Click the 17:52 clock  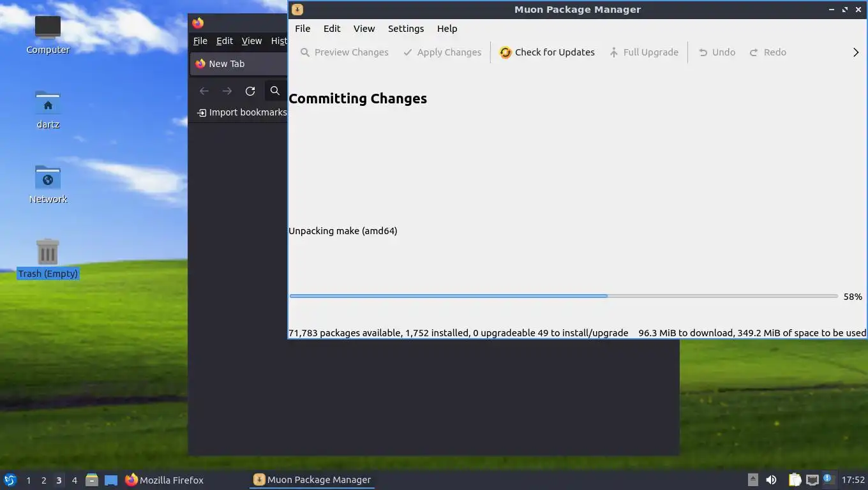[x=853, y=480]
